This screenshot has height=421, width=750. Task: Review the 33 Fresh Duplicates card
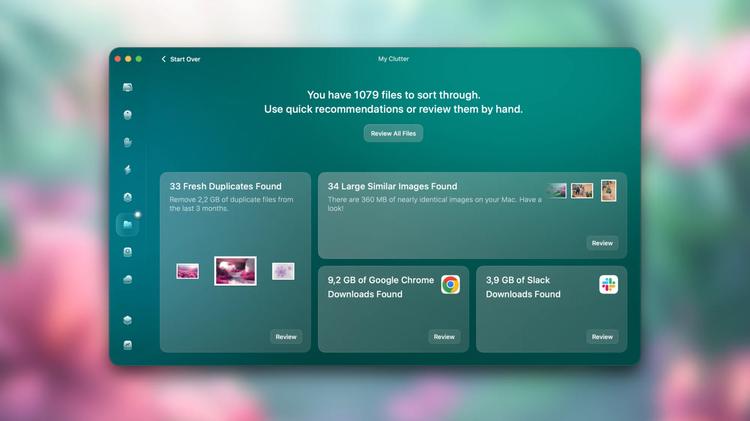(x=286, y=337)
